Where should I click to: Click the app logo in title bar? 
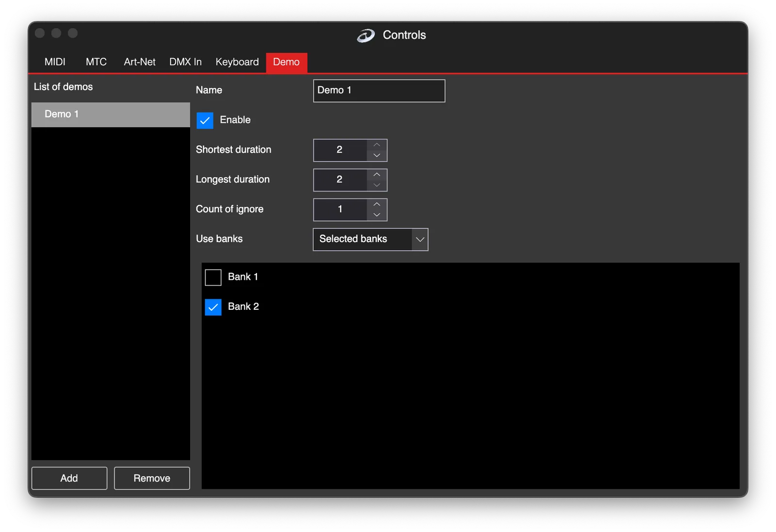click(x=366, y=35)
